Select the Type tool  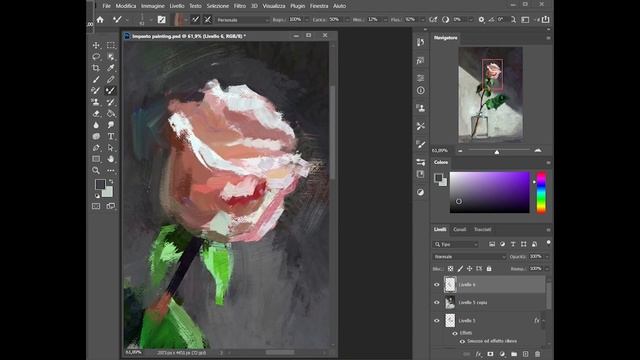(111, 136)
